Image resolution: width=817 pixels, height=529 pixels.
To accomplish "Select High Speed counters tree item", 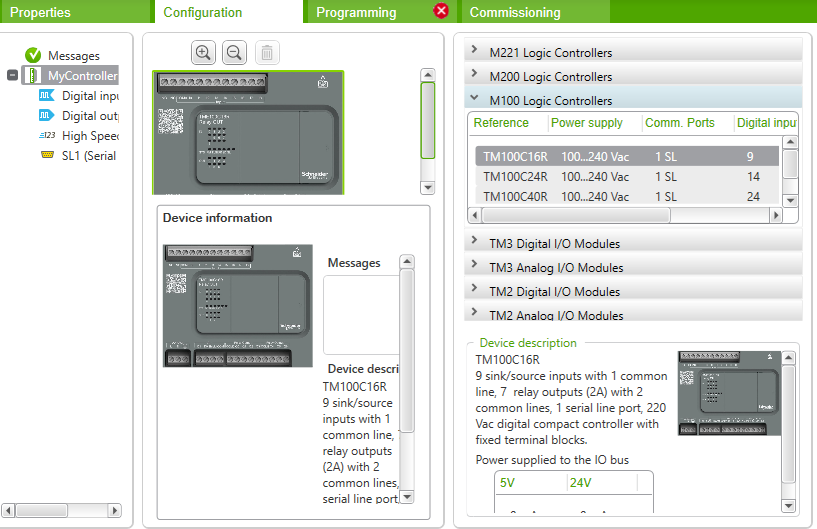I will click(x=90, y=136).
